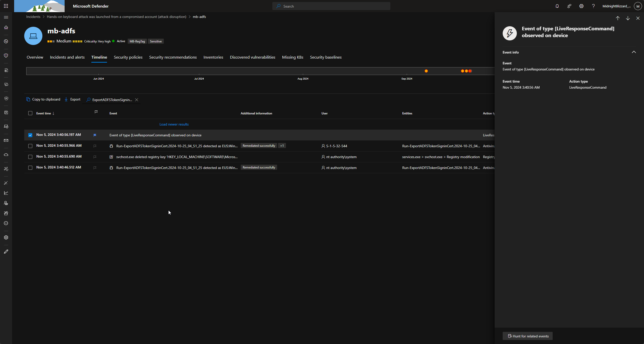Remove the ExportADFSTokenSignin filter
The height and width of the screenshot is (344, 644).
tap(137, 100)
